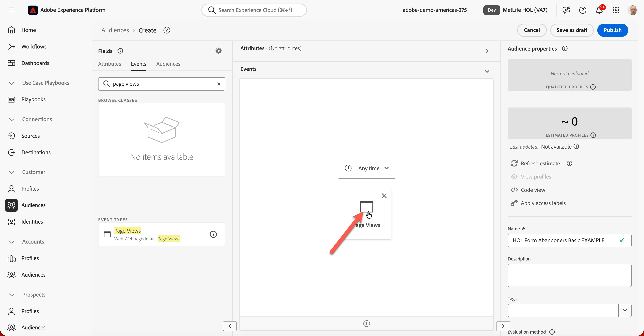The height and width of the screenshot is (336, 644).
Task: Click the Estimated Profiles info icon
Action: click(x=593, y=135)
